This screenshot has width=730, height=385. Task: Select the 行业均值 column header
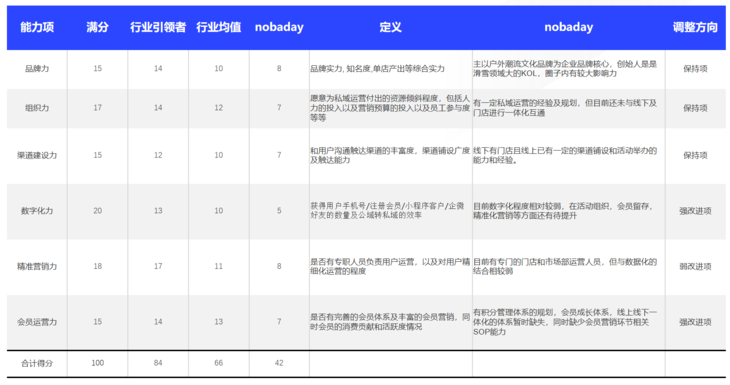[x=218, y=27]
